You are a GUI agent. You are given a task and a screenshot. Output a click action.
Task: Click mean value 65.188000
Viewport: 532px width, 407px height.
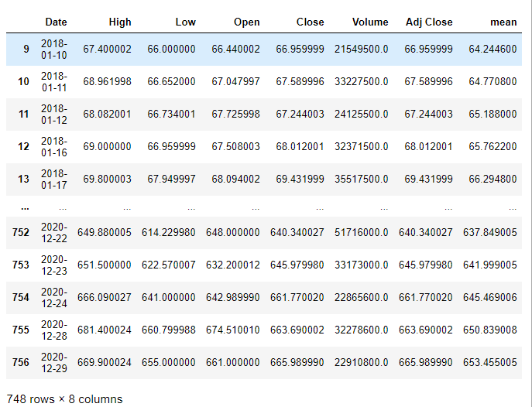pyautogui.click(x=493, y=115)
